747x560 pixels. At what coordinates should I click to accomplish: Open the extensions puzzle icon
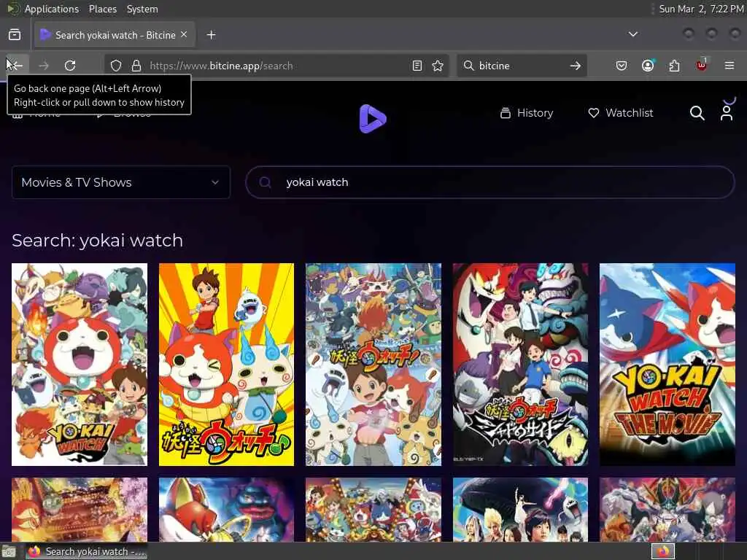coord(674,66)
